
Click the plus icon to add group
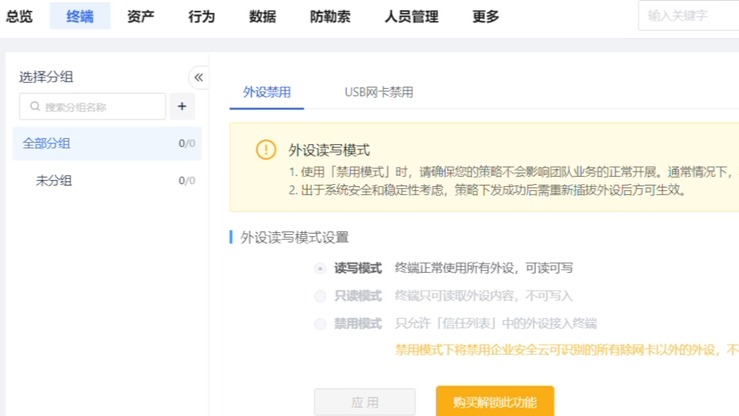[x=182, y=106]
